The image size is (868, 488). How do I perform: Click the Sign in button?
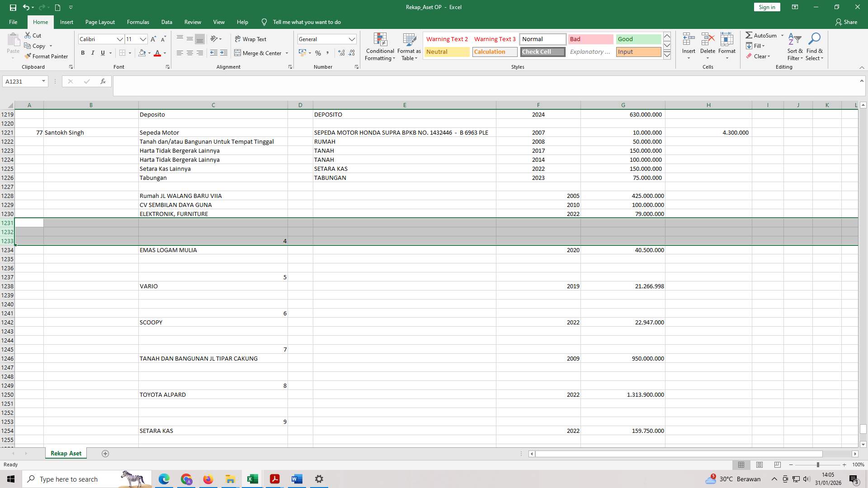click(x=766, y=7)
